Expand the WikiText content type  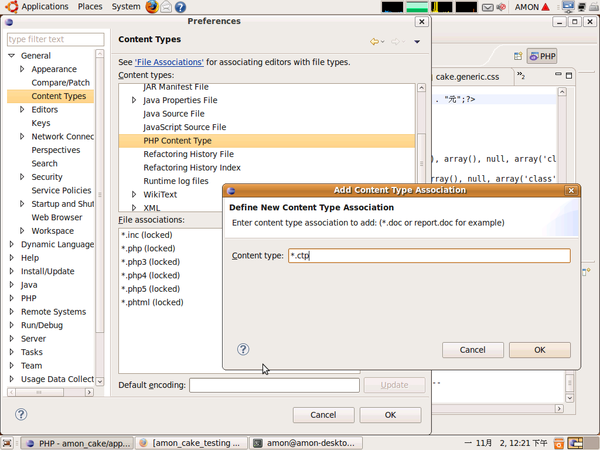tap(134, 194)
